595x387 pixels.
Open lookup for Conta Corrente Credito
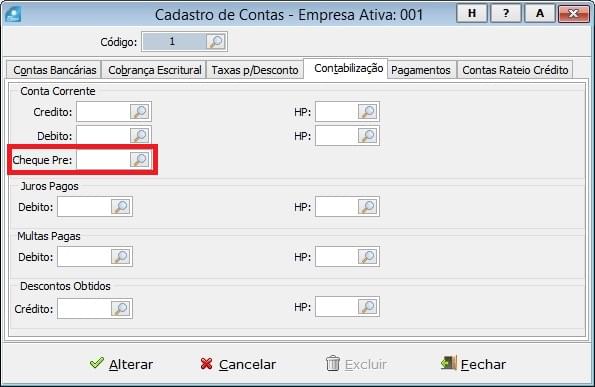point(140,112)
